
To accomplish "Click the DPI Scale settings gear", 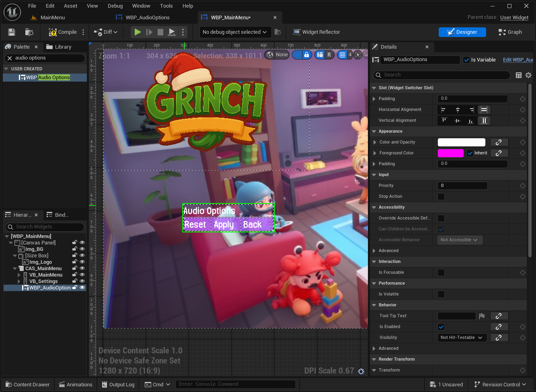I will click(x=361, y=371).
